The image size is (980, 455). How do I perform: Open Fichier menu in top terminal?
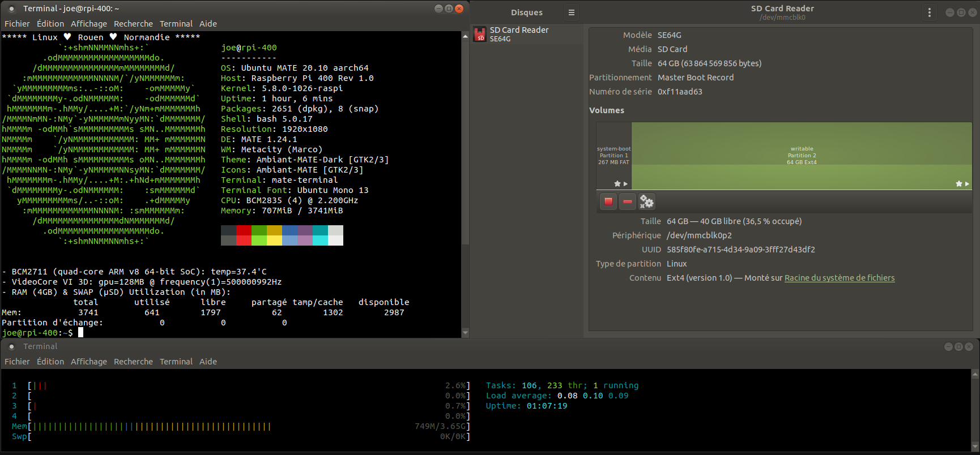[x=17, y=24]
